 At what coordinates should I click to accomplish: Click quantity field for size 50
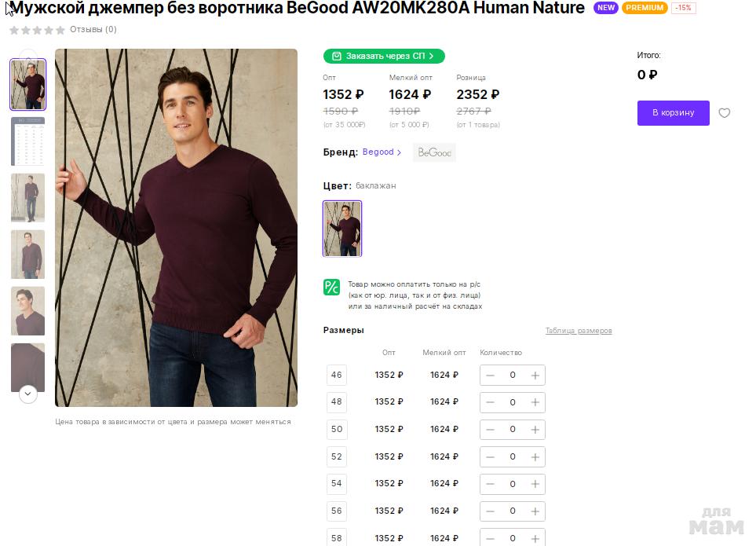tap(513, 430)
